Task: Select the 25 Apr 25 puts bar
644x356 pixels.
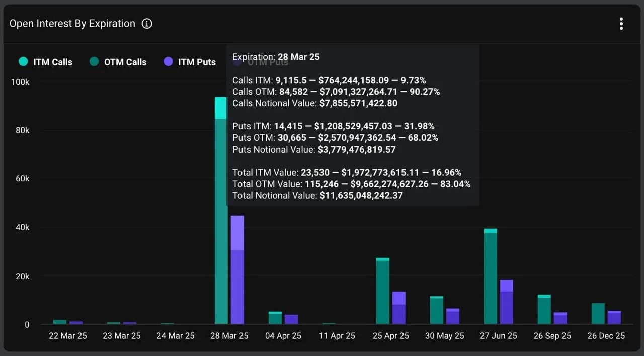Action: click(x=399, y=308)
